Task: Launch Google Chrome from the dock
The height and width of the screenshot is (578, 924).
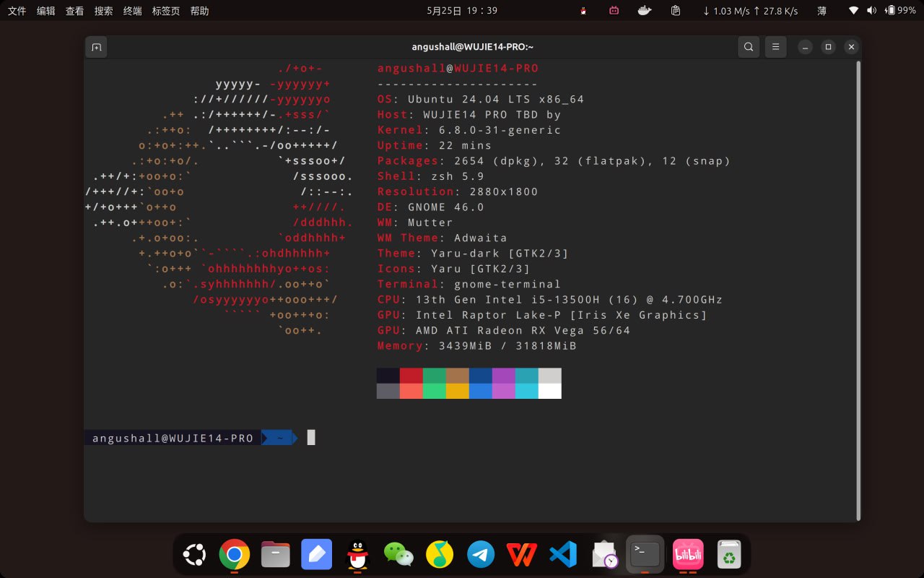Action: (234, 555)
